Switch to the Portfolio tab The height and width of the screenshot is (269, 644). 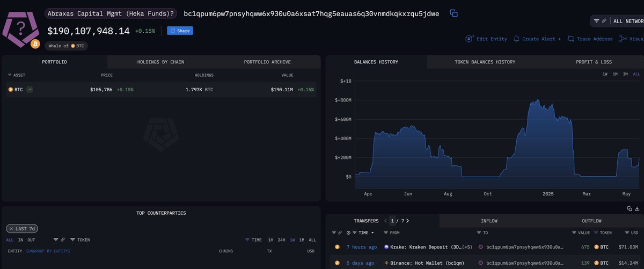coord(54,62)
